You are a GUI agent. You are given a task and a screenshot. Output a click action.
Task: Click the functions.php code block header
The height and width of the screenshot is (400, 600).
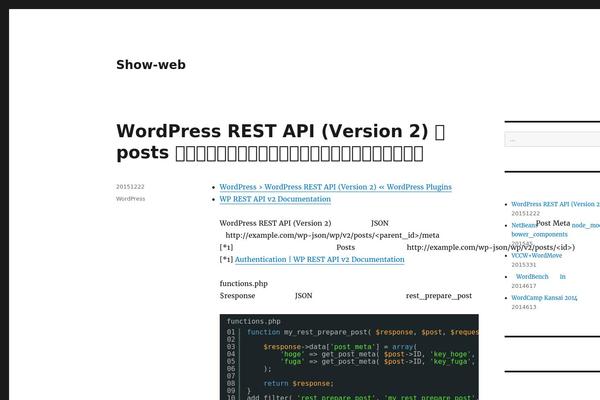(253, 321)
